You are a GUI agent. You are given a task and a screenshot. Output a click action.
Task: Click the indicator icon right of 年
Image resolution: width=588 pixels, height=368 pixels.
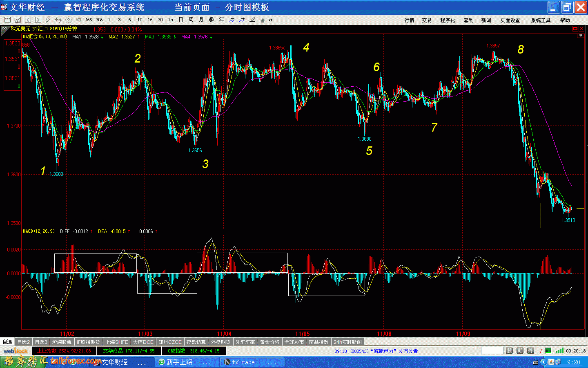[x=232, y=20]
